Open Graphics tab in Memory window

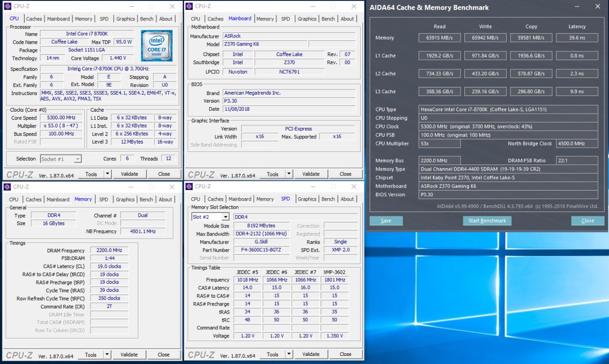point(125,200)
